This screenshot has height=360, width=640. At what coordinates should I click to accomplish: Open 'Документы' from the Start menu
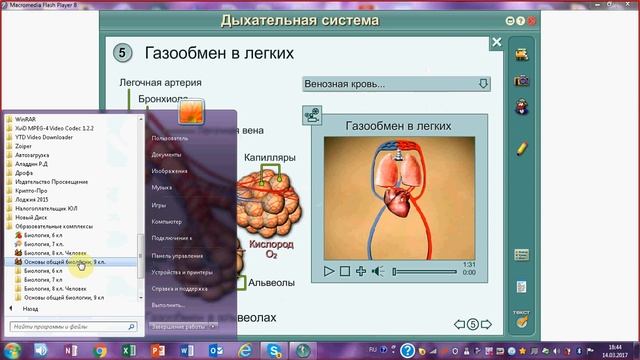tap(166, 155)
